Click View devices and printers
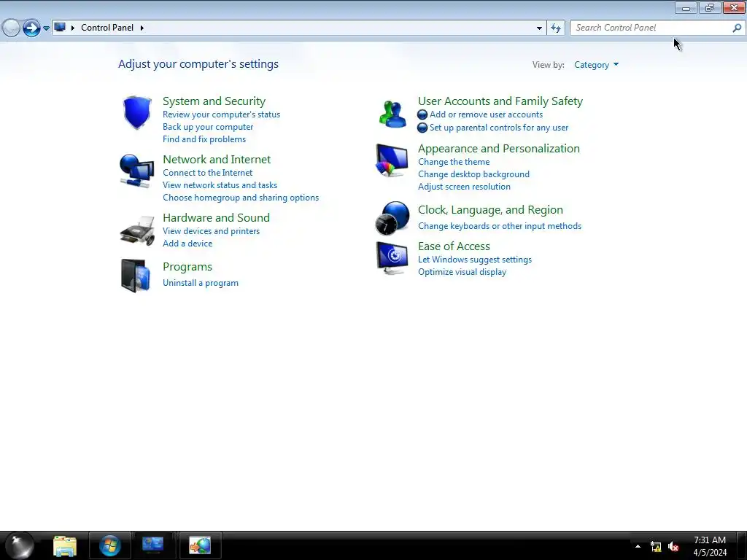Viewport: 747px width, 560px height. click(x=211, y=230)
